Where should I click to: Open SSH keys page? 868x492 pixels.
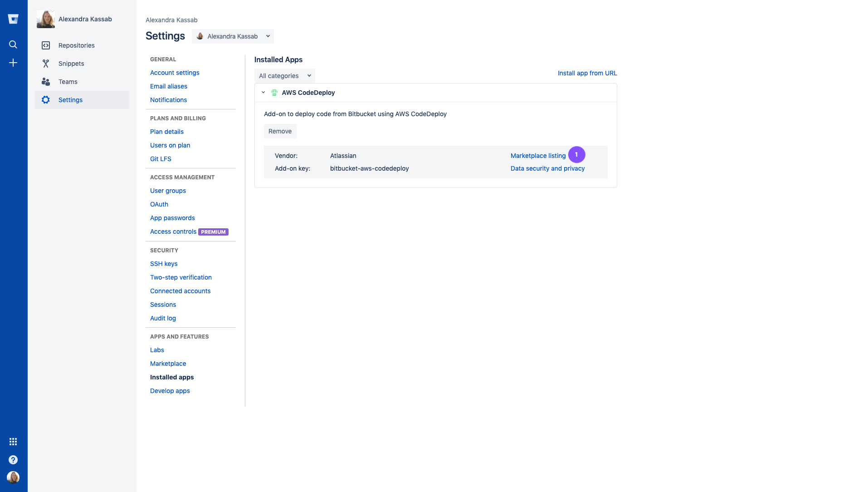click(164, 264)
